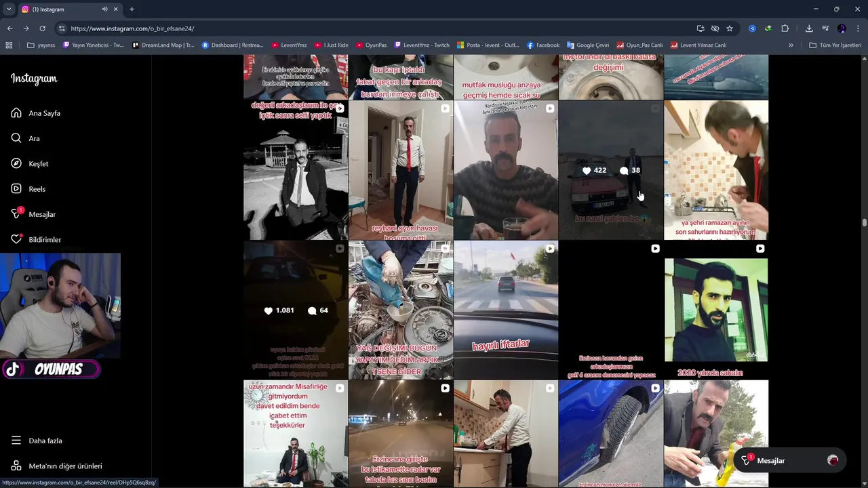Screen dimensions: 868x488
Task: Open Chrome three-dot menu
Action: 858,28
